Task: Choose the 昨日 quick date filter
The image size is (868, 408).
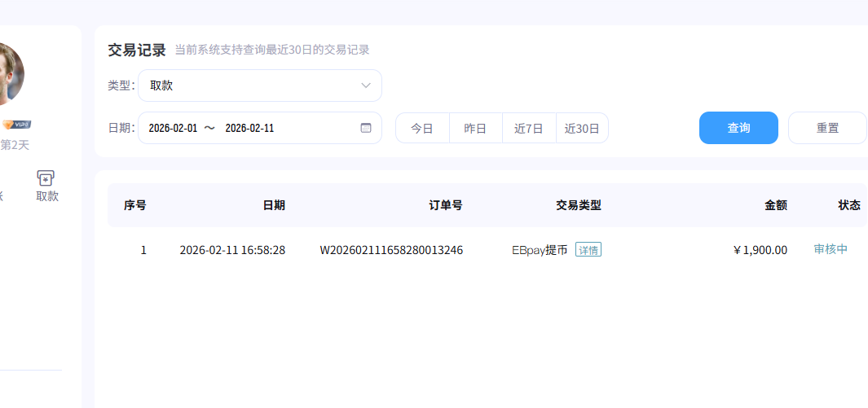Action: point(475,128)
